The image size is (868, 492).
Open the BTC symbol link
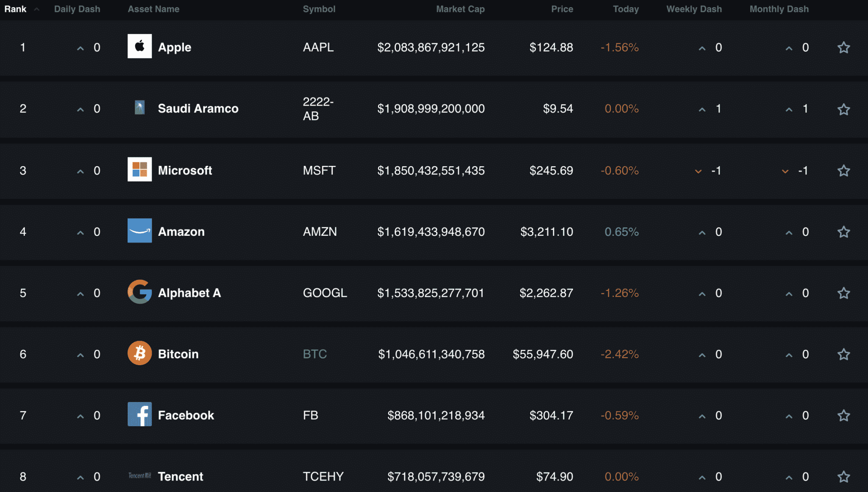coord(314,354)
